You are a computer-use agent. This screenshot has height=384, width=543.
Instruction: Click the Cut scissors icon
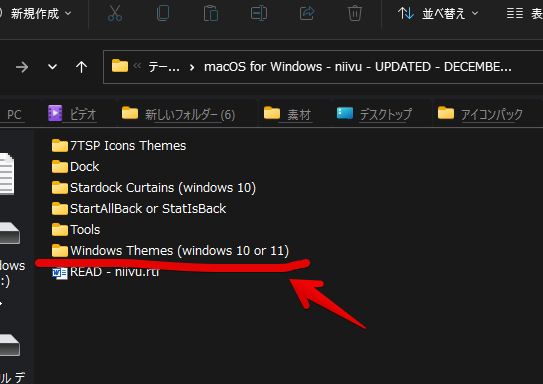(x=115, y=14)
